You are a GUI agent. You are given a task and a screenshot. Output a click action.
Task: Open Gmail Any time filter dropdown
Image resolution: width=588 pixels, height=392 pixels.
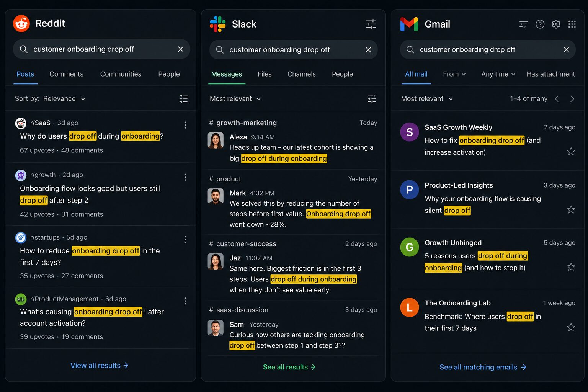(498, 74)
